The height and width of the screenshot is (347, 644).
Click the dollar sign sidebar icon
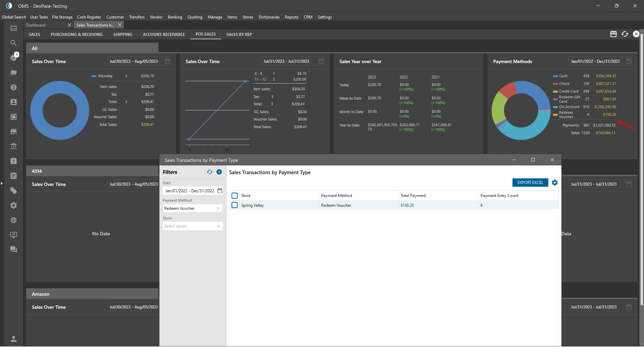(13, 87)
